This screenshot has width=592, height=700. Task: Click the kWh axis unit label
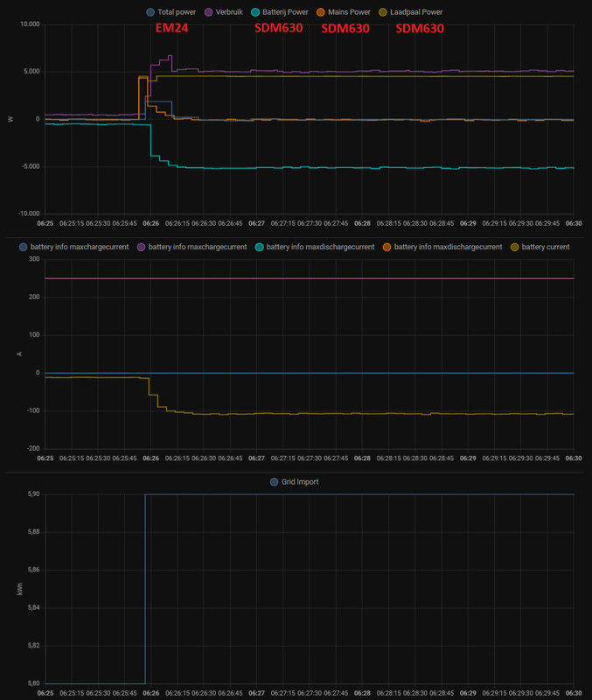pyautogui.click(x=19, y=589)
